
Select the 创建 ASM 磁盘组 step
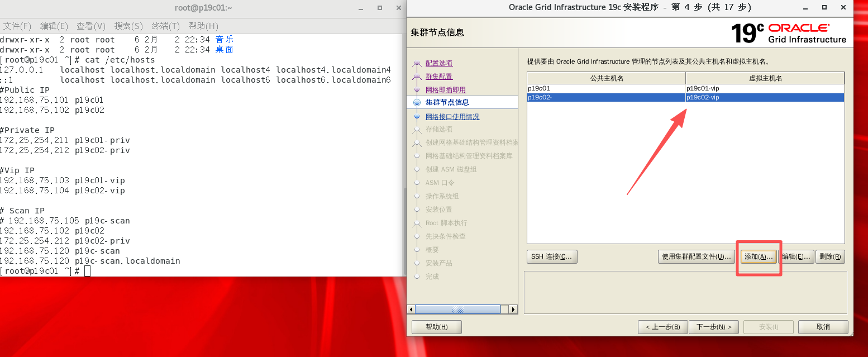pos(451,169)
